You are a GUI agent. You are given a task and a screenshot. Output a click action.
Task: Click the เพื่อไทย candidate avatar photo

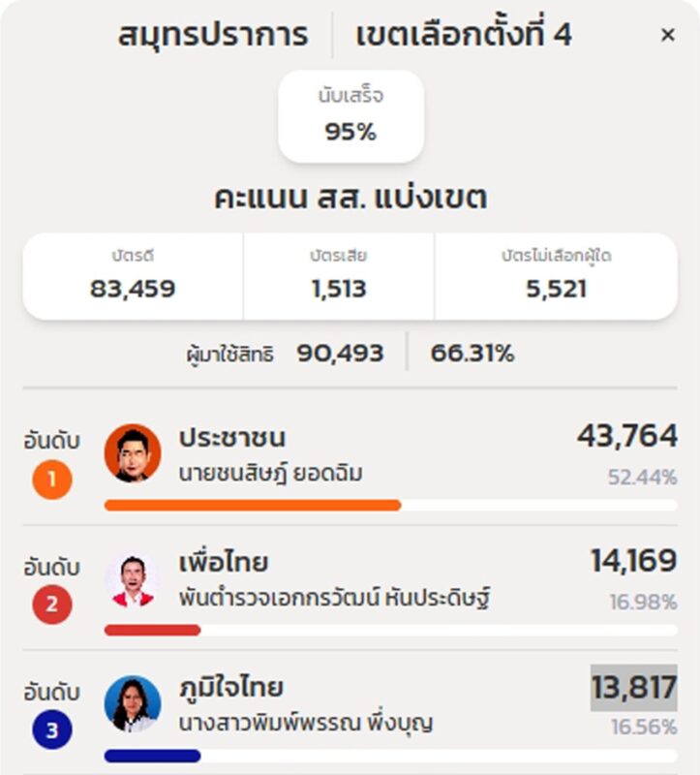coord(132,579)
